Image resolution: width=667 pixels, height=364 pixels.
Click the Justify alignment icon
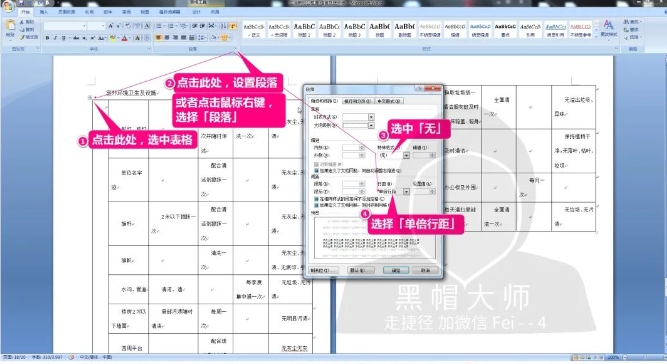(x=183, y=38)
